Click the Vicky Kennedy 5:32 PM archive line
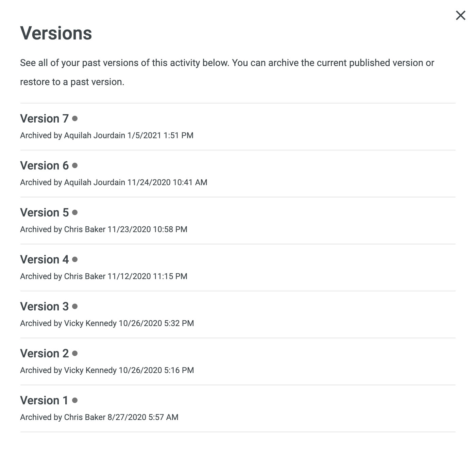Viewport: 476px width, 452px height. [x=107, y=323]
